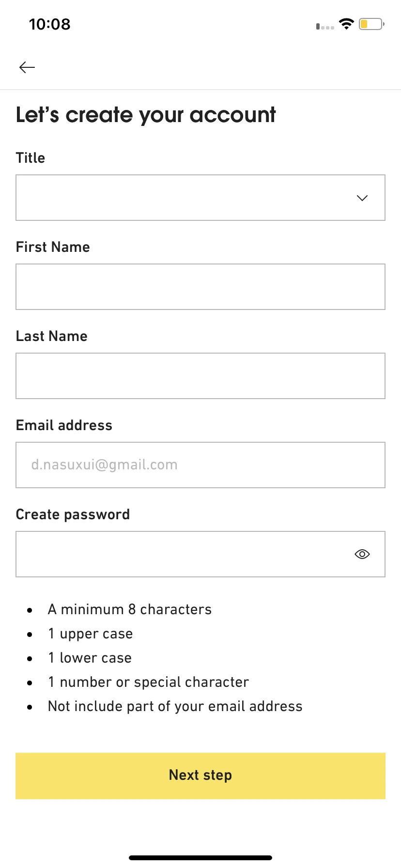Tap "Not include part of your email address"

[175, 706]
